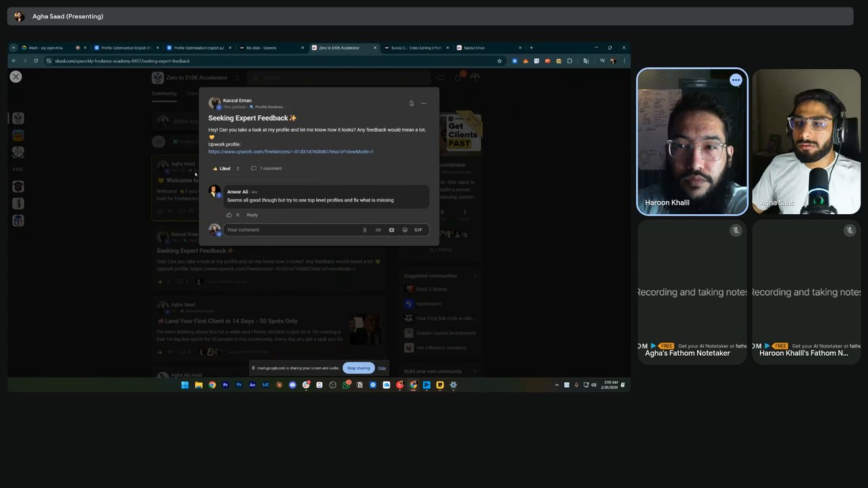Open Kanzul Eman's avatar in the popup
This screenshot has height=488, width=868.
[x=214, y=103]
